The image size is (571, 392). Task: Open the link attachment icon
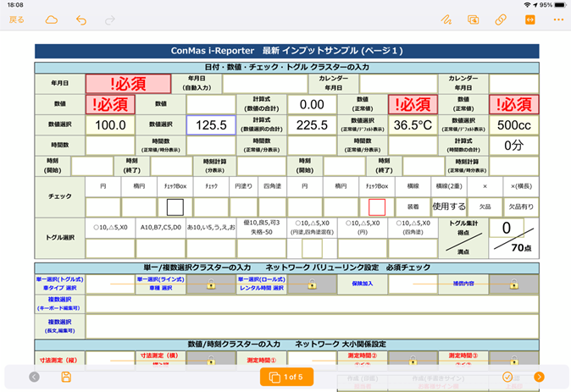point(501,19)
